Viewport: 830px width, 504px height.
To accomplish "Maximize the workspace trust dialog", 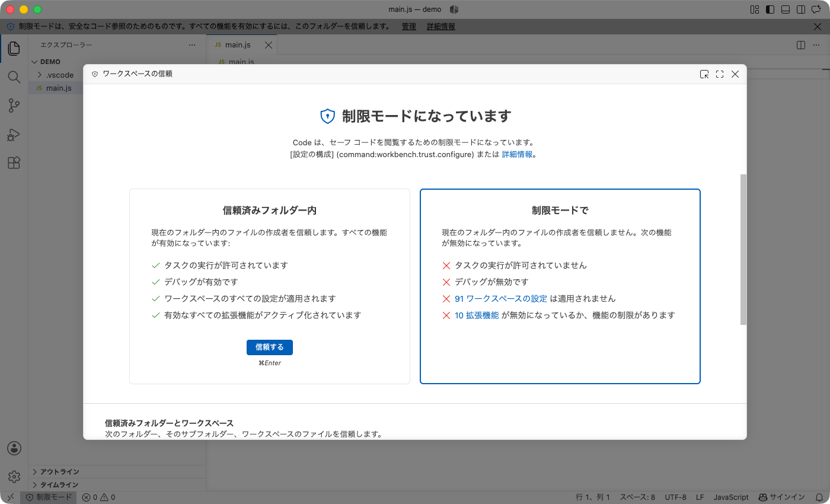I will pyautogui.click(x=720, y=74).
